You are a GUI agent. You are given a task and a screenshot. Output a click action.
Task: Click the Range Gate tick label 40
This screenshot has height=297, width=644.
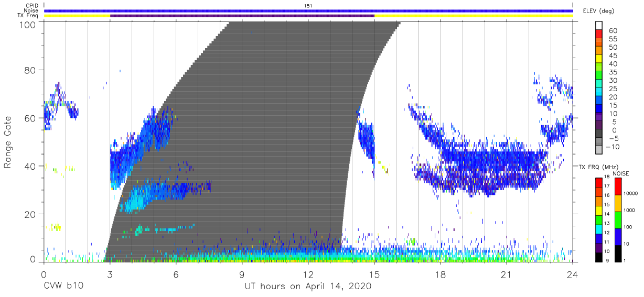click(30, 166)
